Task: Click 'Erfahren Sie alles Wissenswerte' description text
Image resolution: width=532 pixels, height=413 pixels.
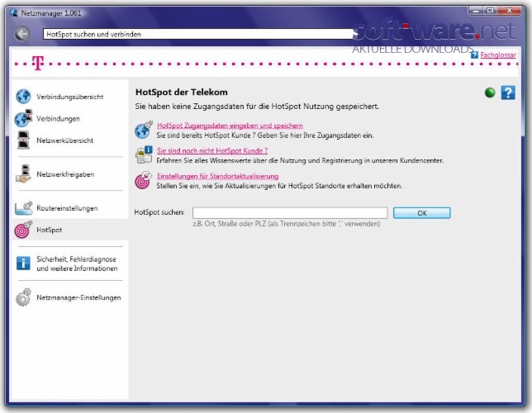Action: click(x=300, y=160)
